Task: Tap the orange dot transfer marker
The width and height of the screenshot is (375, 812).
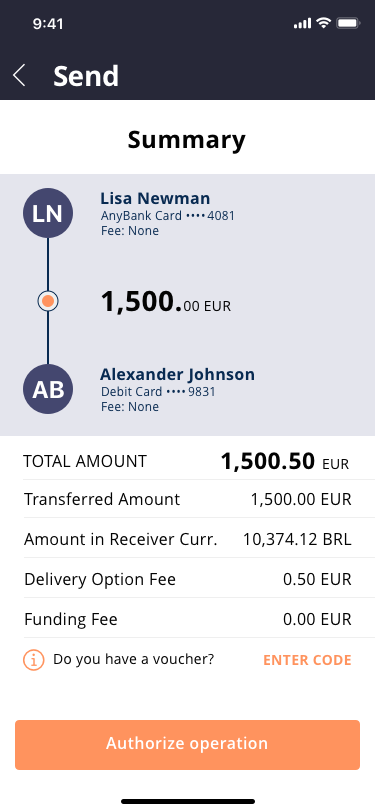Action: tap(48, 301)
